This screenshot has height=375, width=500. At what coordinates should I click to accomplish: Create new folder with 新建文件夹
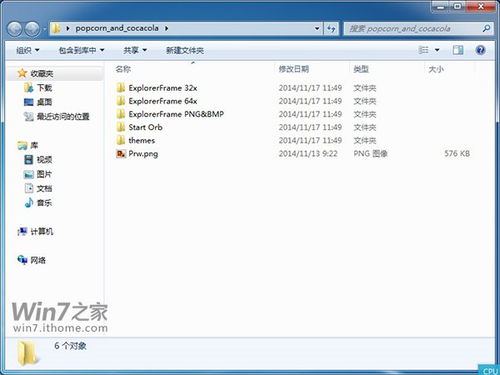click(185, 50)
